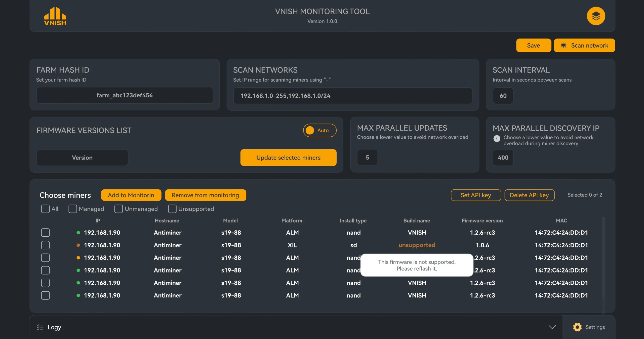The width and height of the screenshot is (644, 339).
Task: Click the 'Selected 0 of 2' label
Action: 585,195
